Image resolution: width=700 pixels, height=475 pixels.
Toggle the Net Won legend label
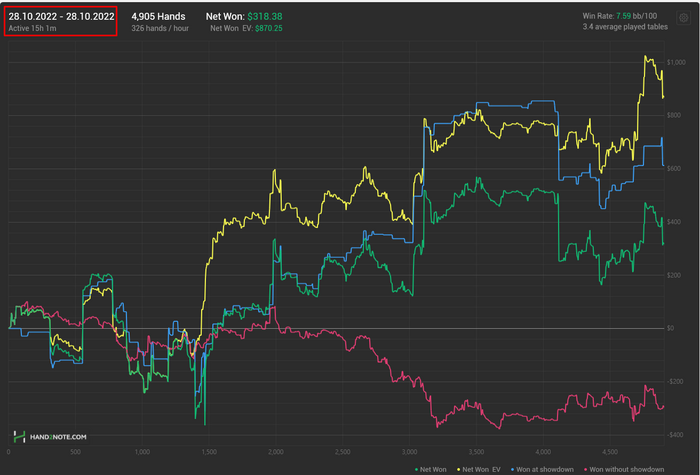point(434,468)
